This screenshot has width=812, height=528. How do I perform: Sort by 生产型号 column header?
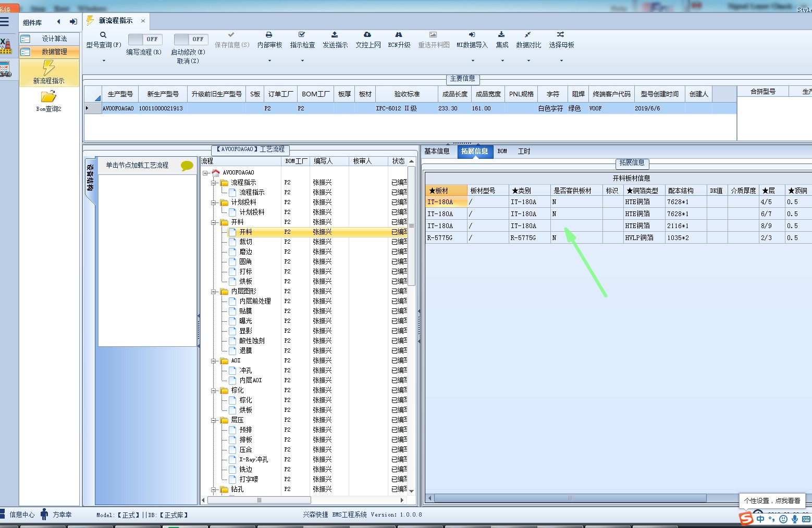click(x=120, y=94)
